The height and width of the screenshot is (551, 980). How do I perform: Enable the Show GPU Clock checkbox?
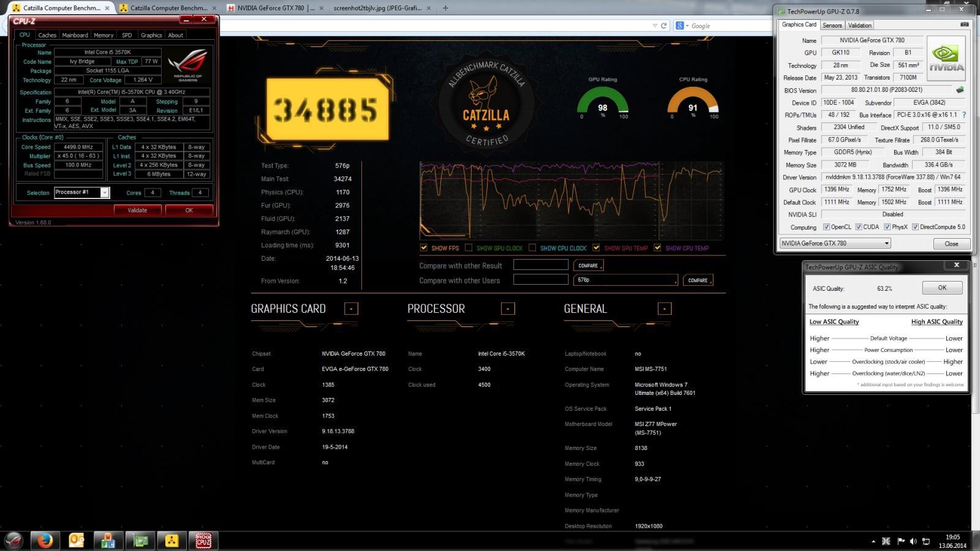click(469, 248)
